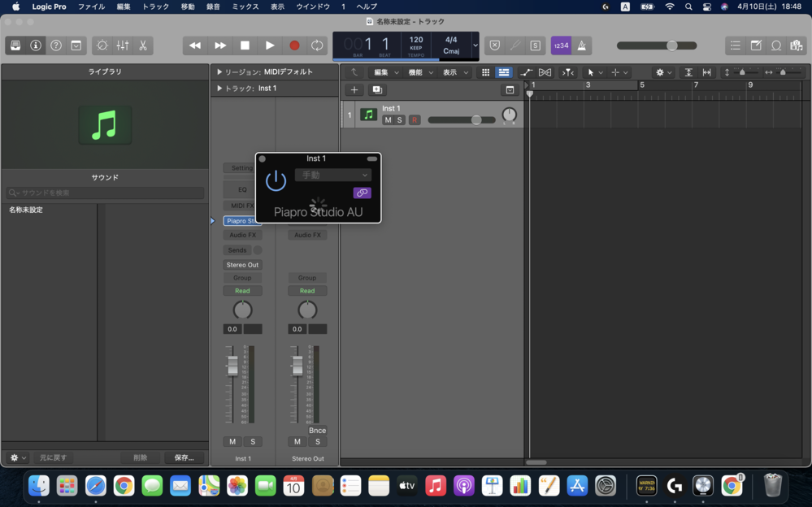Open the tracks area 編集 dropdown
Screen dimensions: 812x507
pos(386,72)
